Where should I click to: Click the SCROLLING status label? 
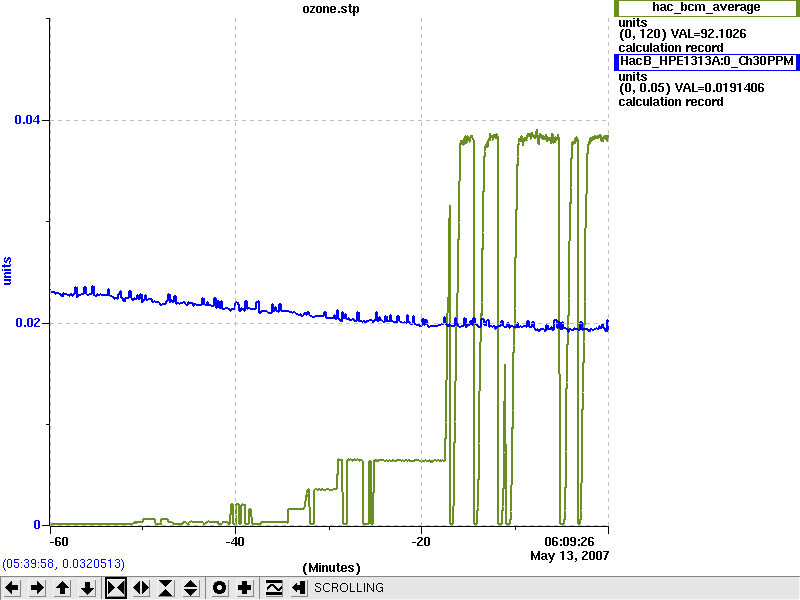click(348, 588)
